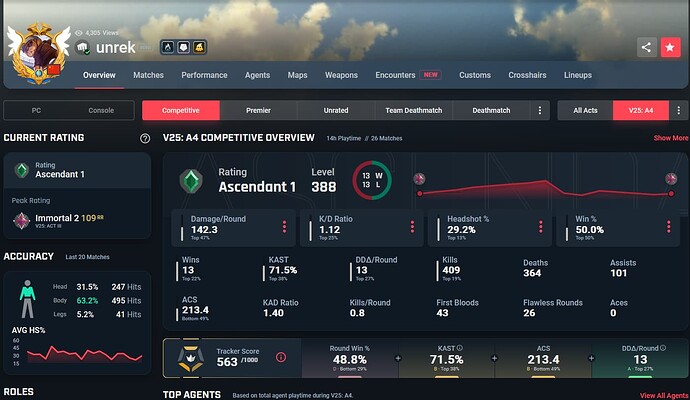Open Headshot % options three-dot menu
690x400 pixels.
coord(540,227)
